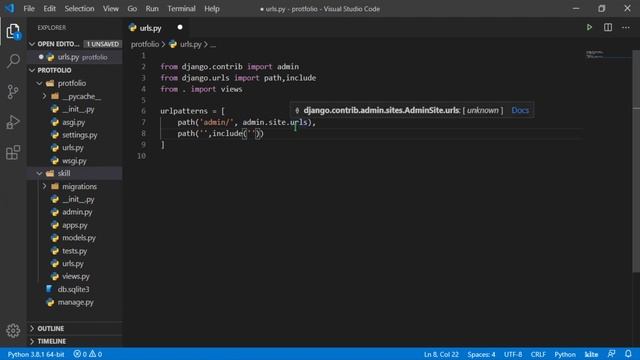The image size is (640, 360).
Task: Change indentation via Spaces: 4
Action: [481, 354]
